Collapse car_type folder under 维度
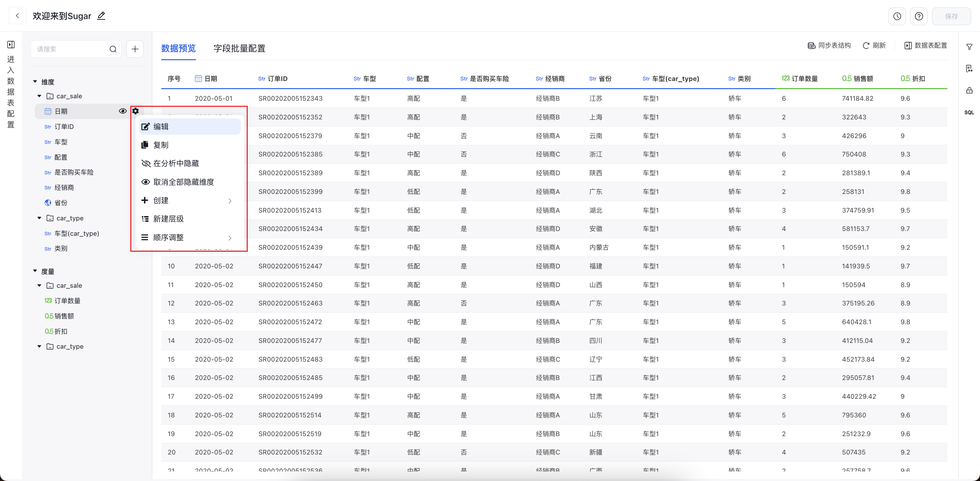Screen dimensions: 980x481 click(x=39, y=218)
